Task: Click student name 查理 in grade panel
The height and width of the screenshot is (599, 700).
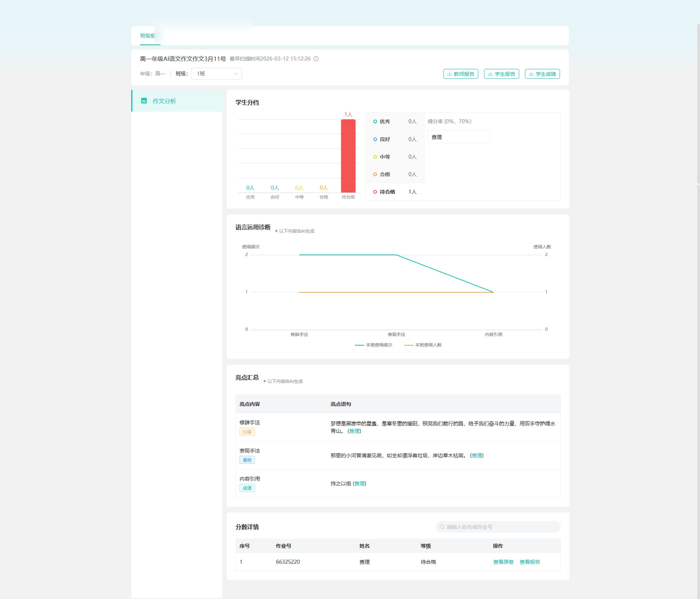Action: click(x=437, y=137)
